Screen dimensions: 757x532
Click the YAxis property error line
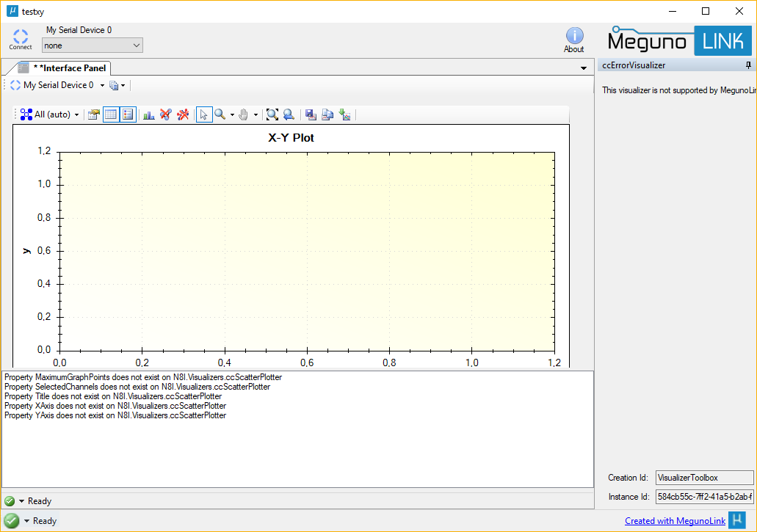(x=115, y=415)
